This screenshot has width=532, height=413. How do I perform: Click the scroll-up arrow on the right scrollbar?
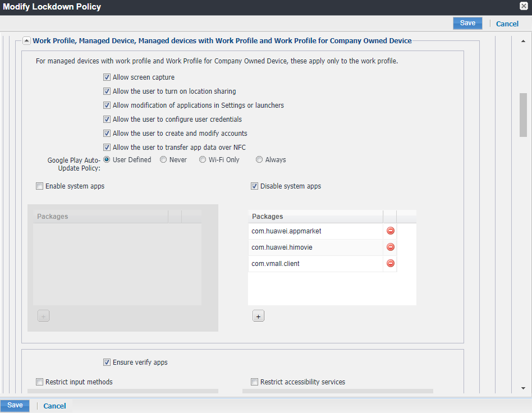523,41
